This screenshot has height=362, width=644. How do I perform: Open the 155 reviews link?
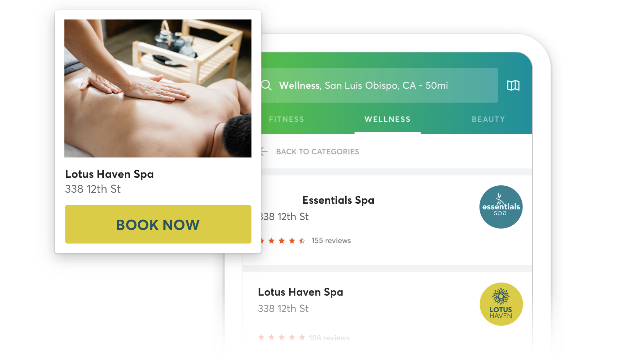click(331, 241)
